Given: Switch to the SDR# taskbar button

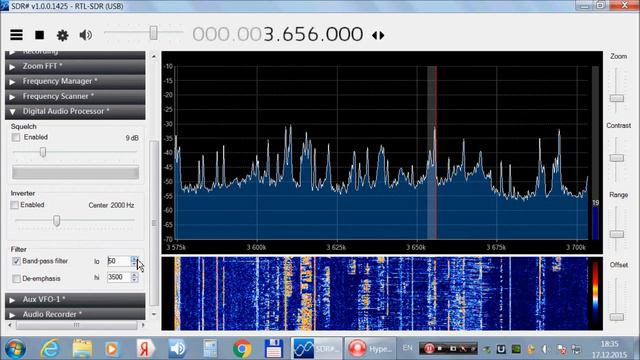Looking at the screenshot, I should click(x=316, y=349).
